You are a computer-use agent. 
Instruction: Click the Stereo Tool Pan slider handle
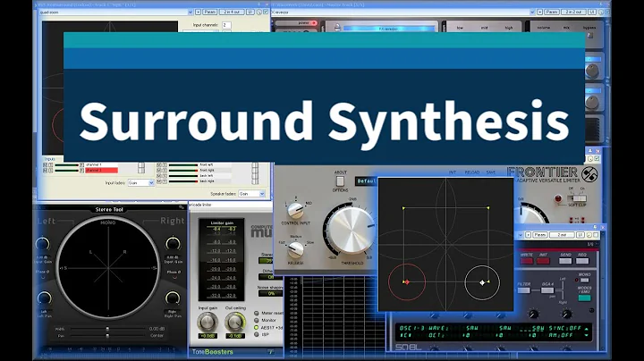pyautogui.click(x=107, y=336)
